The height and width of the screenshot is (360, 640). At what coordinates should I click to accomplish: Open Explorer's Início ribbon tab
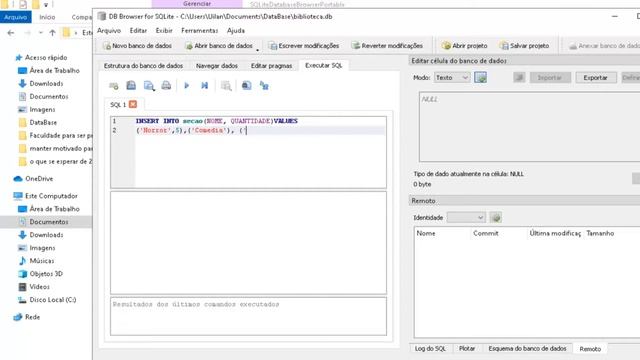pyautogui.click(x=47, y=17)
